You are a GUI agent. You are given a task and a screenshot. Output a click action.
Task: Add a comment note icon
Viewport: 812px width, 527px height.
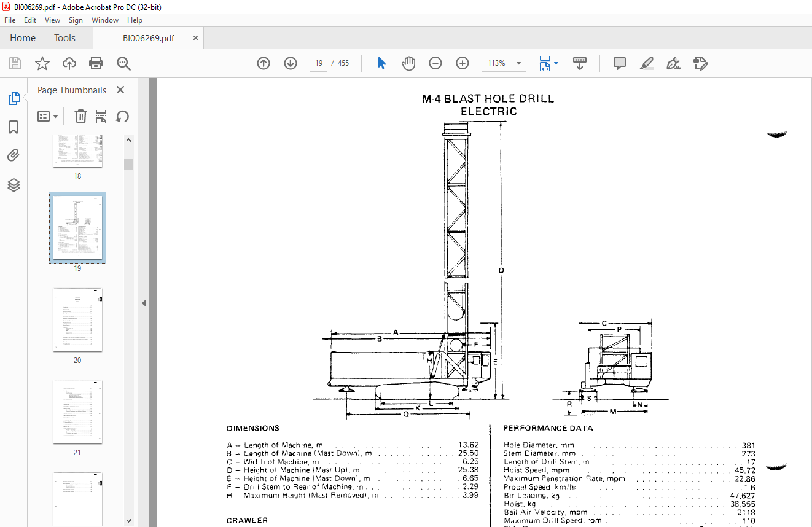pos(620,63)
